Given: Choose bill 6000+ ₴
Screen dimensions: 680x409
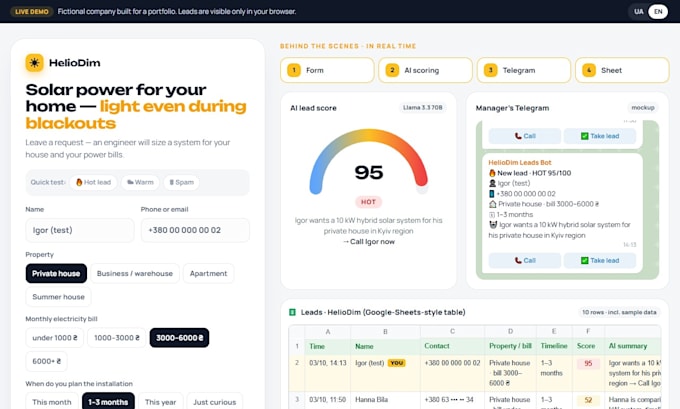Looking at the screenshot, I should coord(46,361).
